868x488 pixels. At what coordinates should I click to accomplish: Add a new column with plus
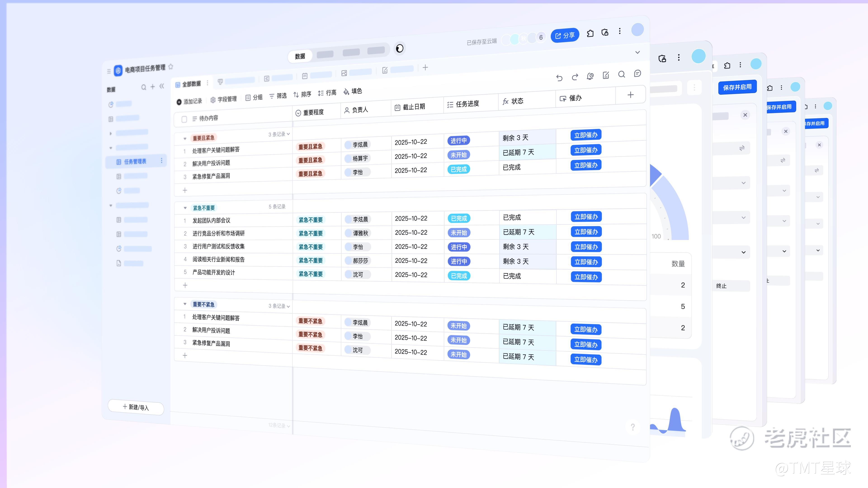630,95
